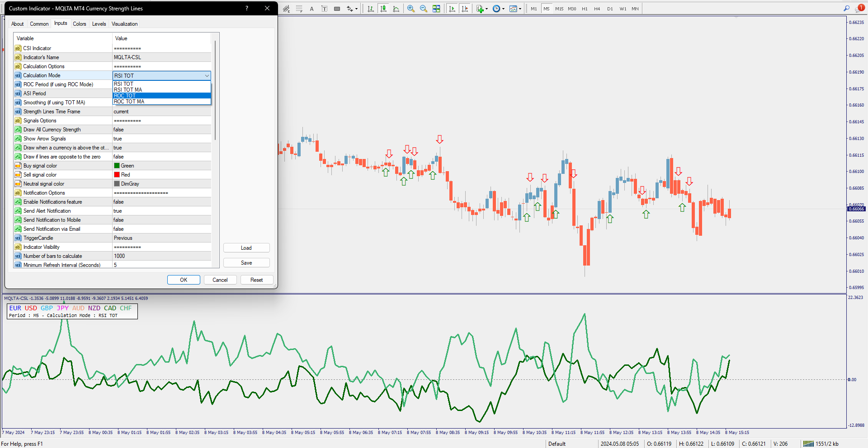Click the Green buy signal color swatch
The image size is (868, 448).
pos(117,166)
